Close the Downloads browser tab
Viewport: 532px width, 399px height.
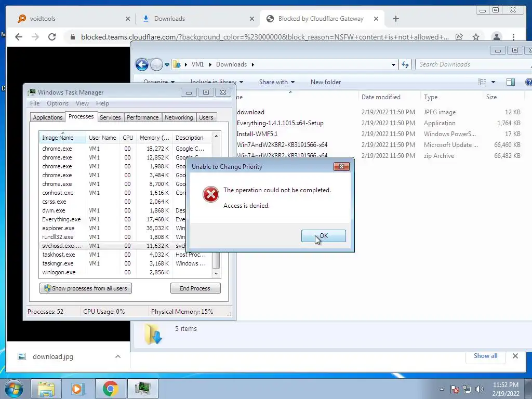[x=252, y=19]
